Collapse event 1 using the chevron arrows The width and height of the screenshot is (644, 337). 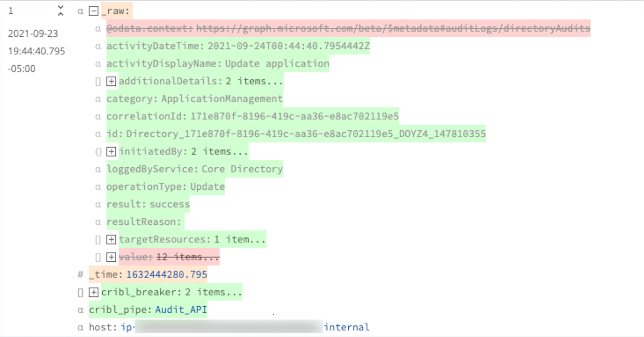point(60,11)
